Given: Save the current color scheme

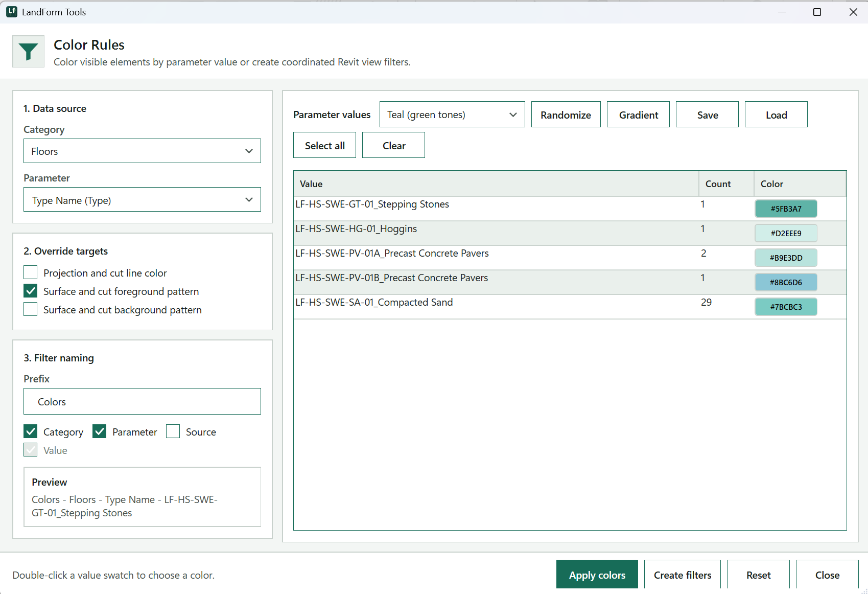Looking at the screenshot, I should click(707, 115).
